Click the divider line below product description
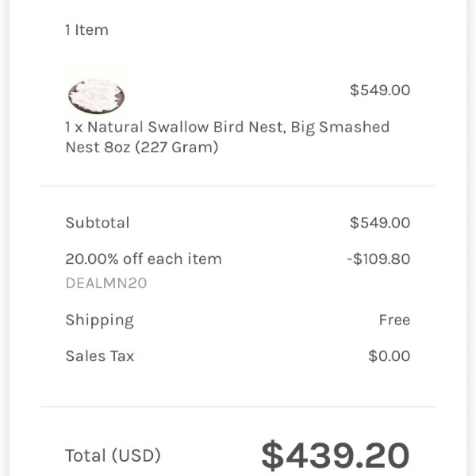The height and width of the screenshot is (476, 476). click(x=238, y=186)
